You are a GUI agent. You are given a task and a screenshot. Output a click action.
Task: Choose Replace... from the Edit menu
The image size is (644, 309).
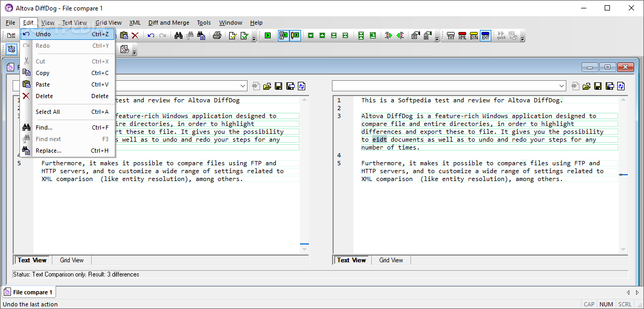point(67,151)
